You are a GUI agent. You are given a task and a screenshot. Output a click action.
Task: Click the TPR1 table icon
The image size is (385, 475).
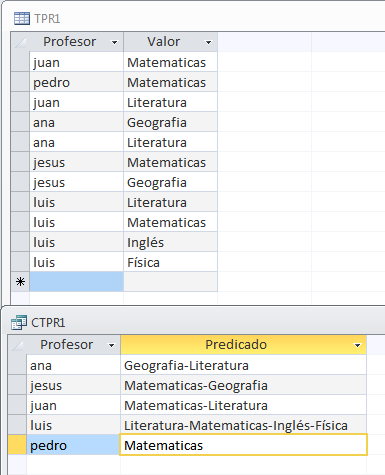click(22, 18)
